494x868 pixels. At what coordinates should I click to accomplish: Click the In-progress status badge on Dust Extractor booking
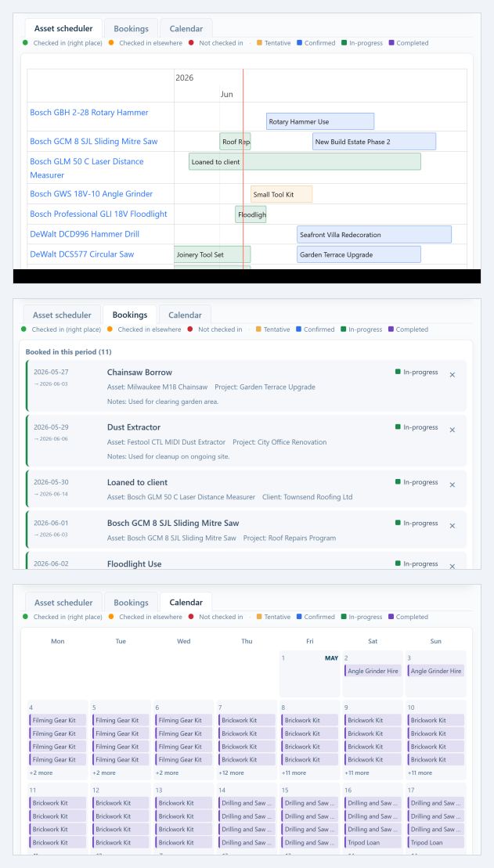click(416, 427)
